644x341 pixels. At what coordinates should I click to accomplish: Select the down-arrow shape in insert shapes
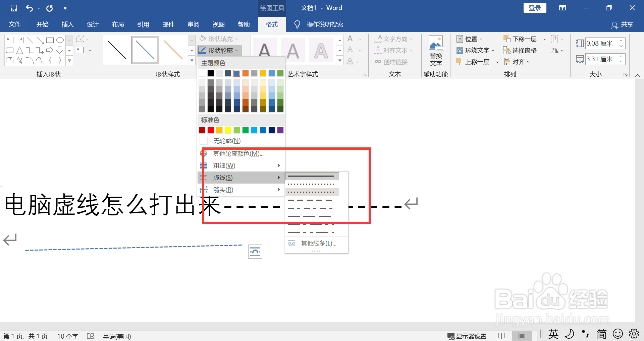coord(60,50)
